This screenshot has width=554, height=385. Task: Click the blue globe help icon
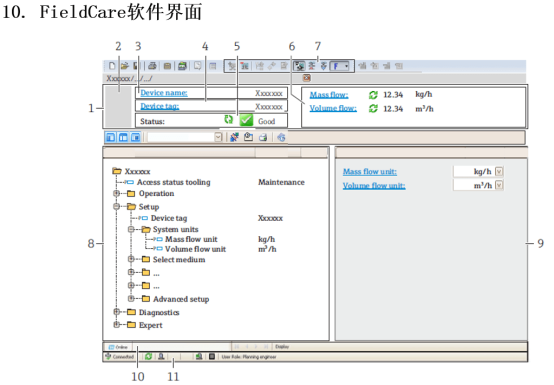click(281, 137)
